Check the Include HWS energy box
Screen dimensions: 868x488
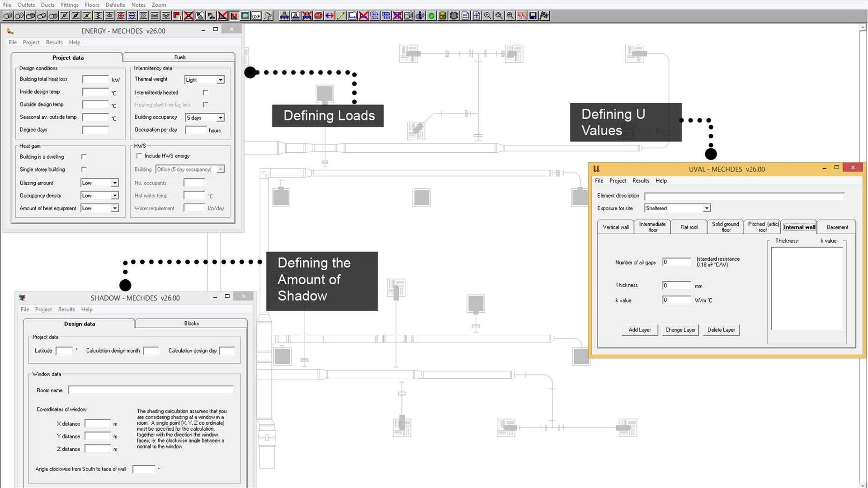point(139,156)
